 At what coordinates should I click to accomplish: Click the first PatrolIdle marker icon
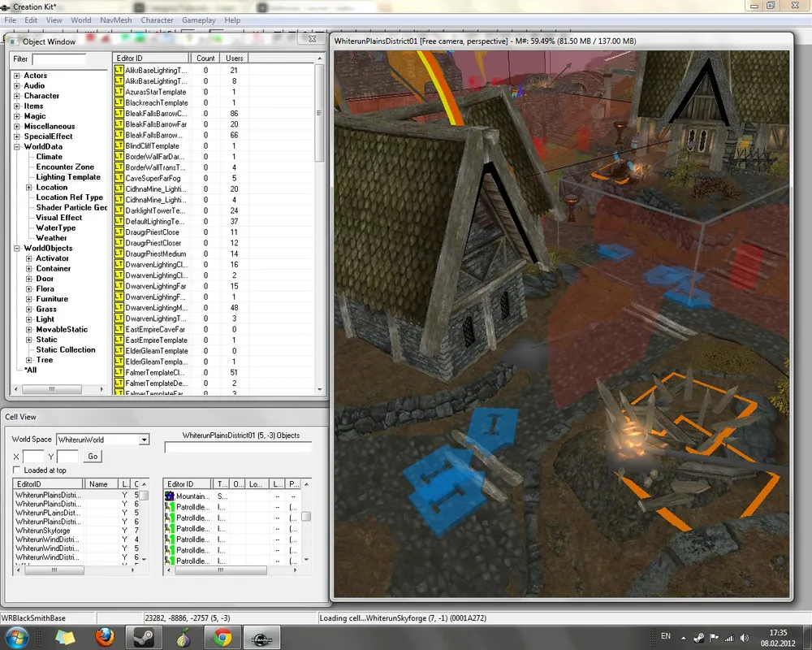170,507
